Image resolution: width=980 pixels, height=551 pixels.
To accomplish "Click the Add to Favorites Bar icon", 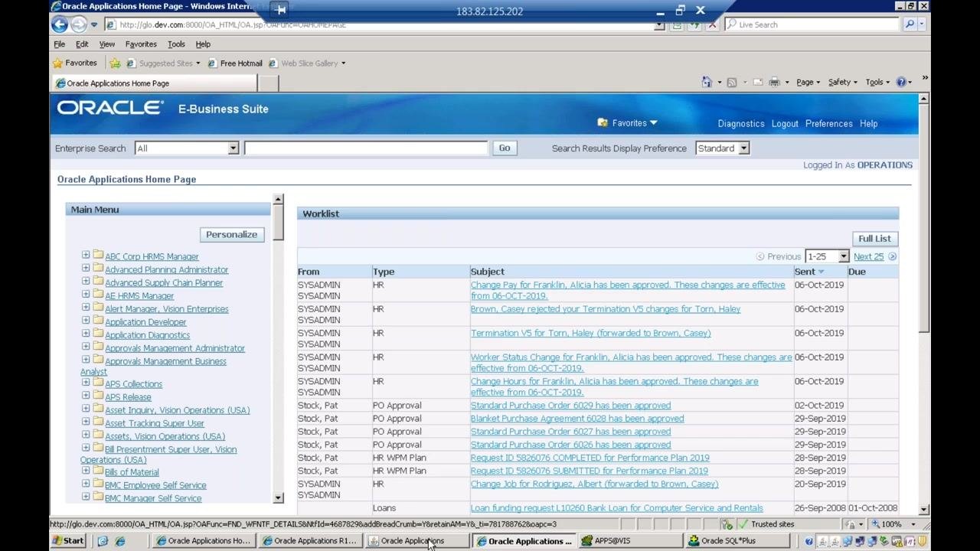I will (115, 64).
